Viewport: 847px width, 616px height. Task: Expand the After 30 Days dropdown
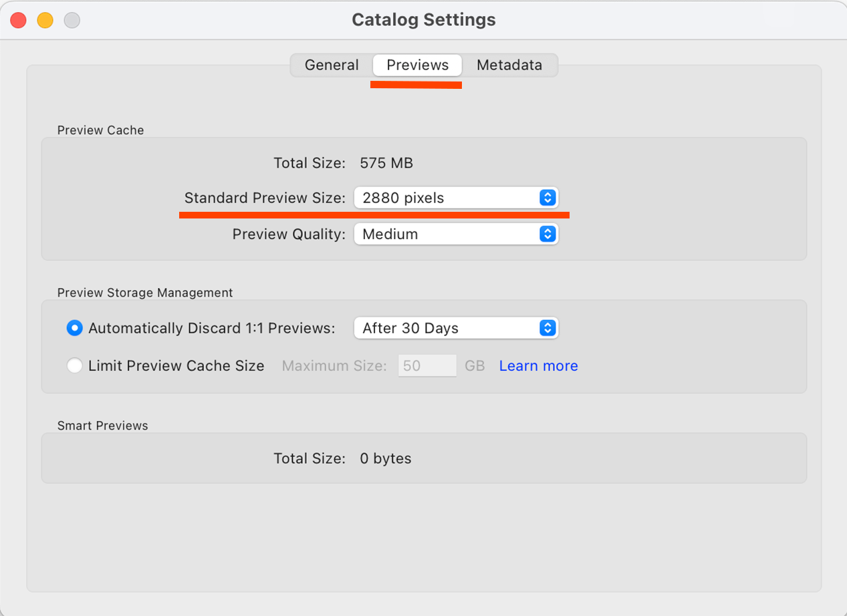(x=455, y=328)
